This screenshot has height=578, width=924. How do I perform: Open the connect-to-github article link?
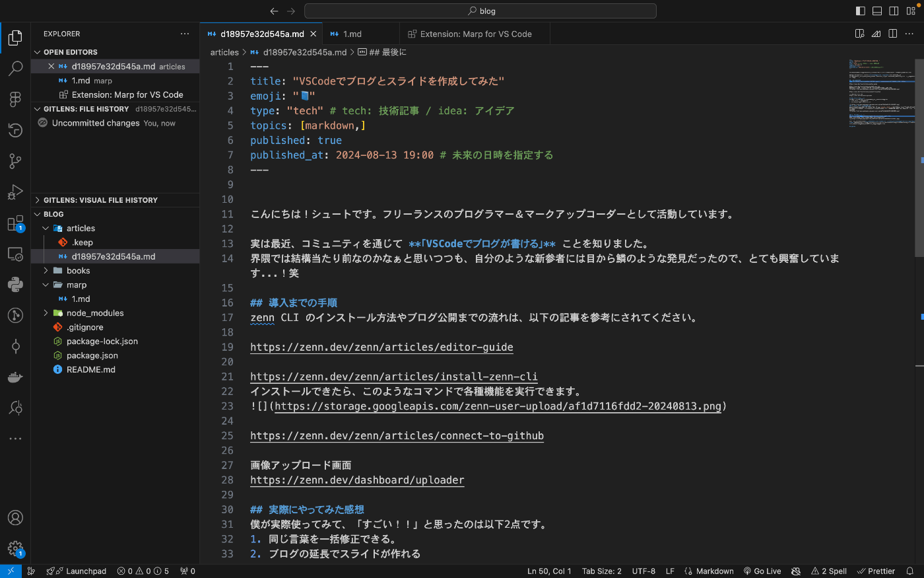coord(397,436)
